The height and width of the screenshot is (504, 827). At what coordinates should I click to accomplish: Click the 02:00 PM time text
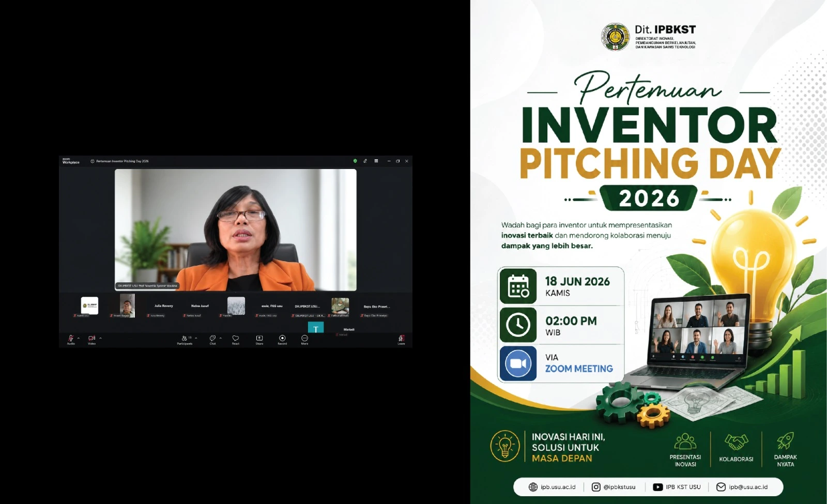click(571, 321)
